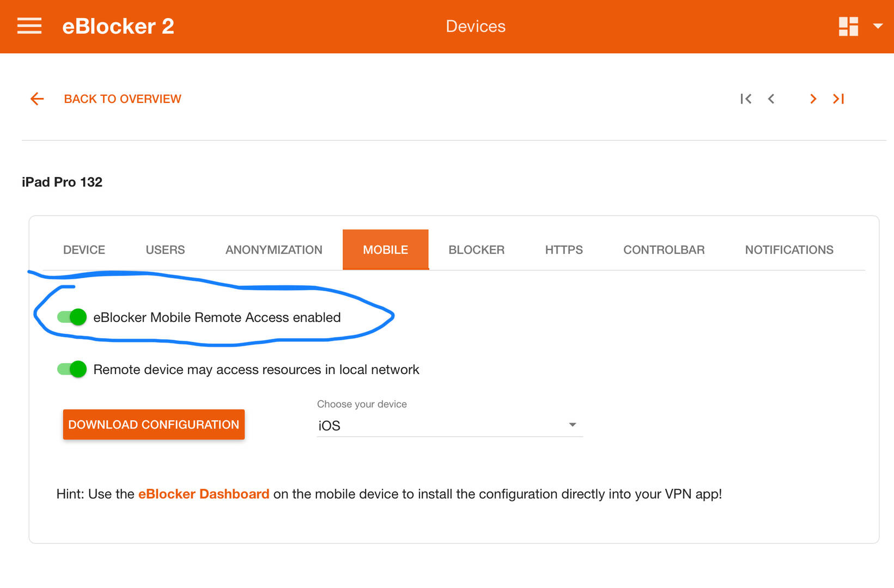Image resolution: width=894 pixels, height=588 pixels.
Task: Open the ANONYMIZATION tab
Action: [274, 250]
